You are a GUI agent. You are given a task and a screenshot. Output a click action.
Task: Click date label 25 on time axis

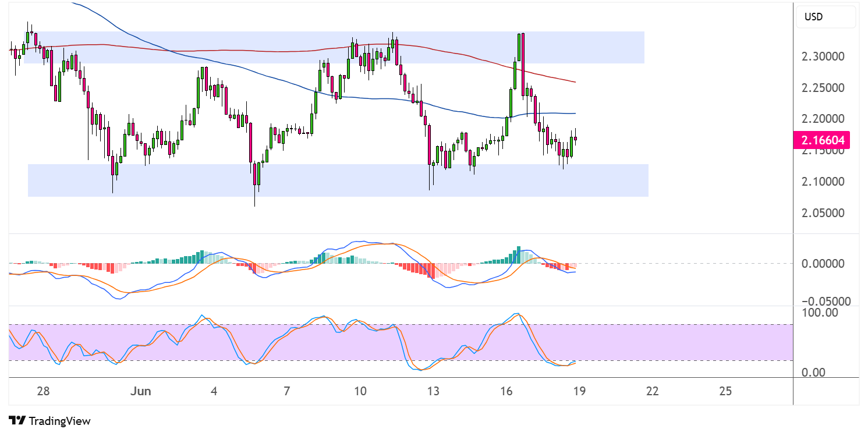pos(725,391)
